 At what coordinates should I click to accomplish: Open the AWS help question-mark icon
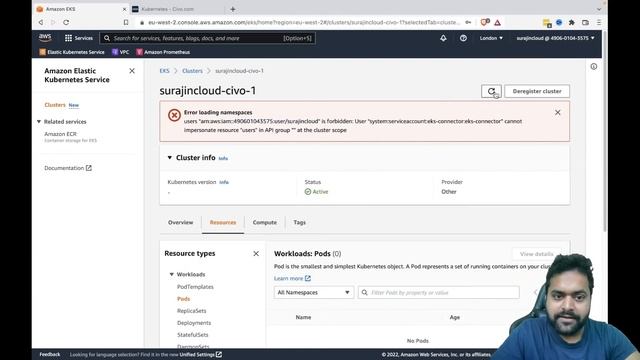(x=463, y=38)
